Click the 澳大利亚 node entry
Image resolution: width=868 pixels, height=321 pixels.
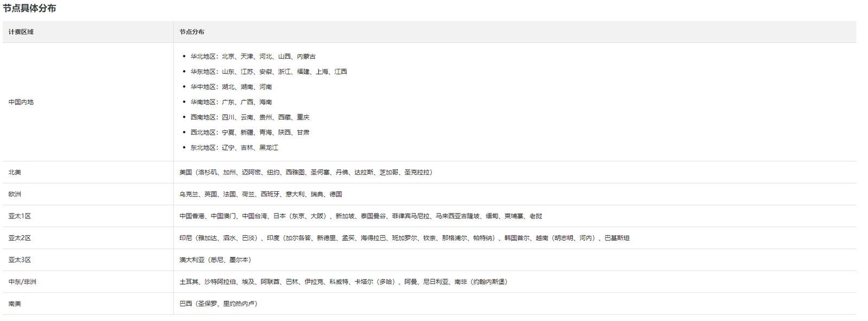(x=215, y=260)
